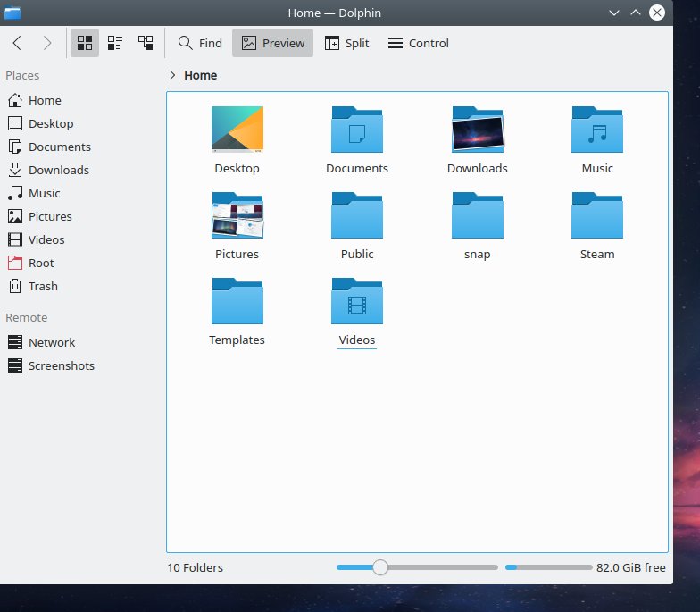Click the Back navigation arrow
Viewport: 700px width, 612px height.
pyautogui.click(x=17, y=43)
